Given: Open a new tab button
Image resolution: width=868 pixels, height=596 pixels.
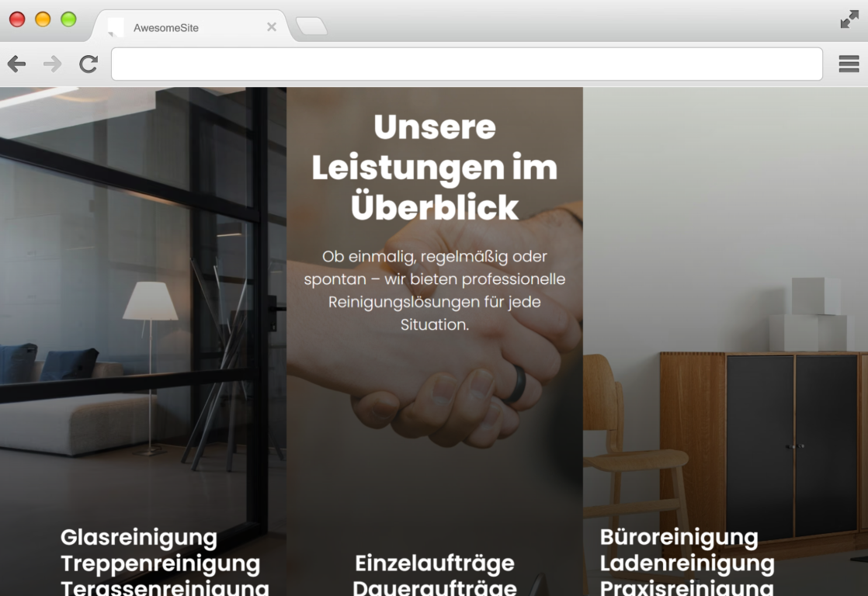Looking at the screenshot, I should tap(311, 26).
